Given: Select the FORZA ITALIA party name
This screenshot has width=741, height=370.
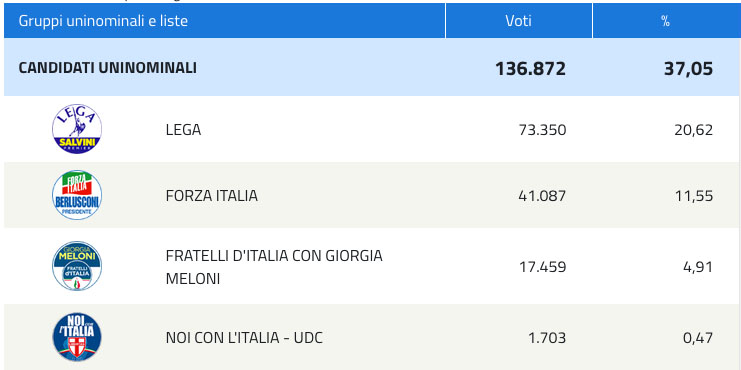Looking at the screenshot, I should [x=212, y=196].
